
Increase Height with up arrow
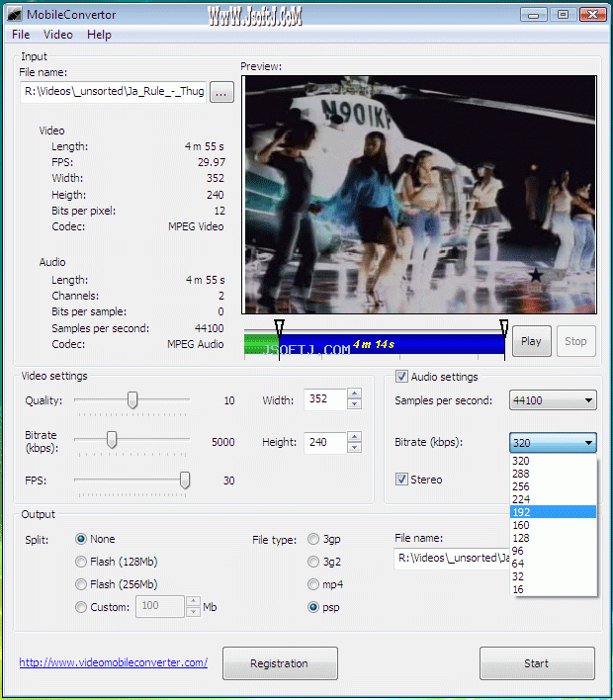click(355, 437)
